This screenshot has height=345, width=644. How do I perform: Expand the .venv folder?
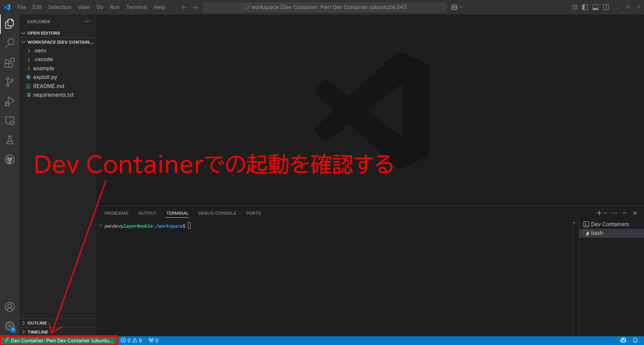40,51
